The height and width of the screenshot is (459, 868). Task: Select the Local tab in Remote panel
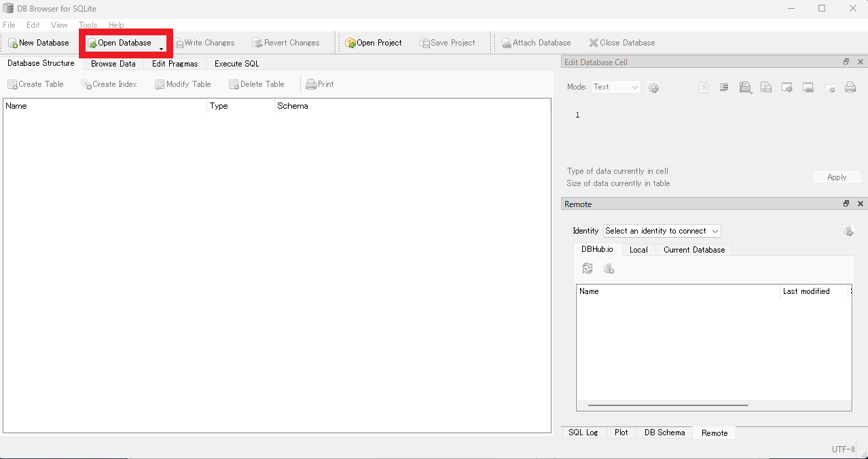click(638, 250)
